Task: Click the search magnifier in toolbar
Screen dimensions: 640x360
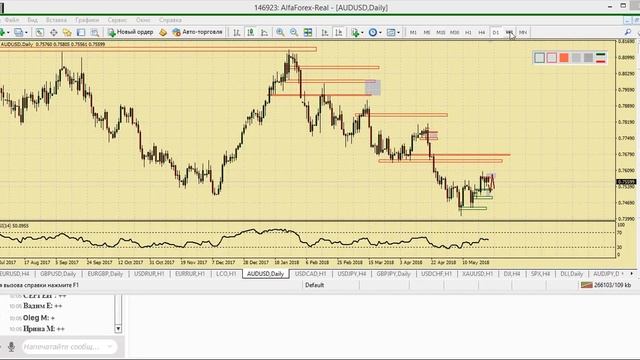Action: 628,32
